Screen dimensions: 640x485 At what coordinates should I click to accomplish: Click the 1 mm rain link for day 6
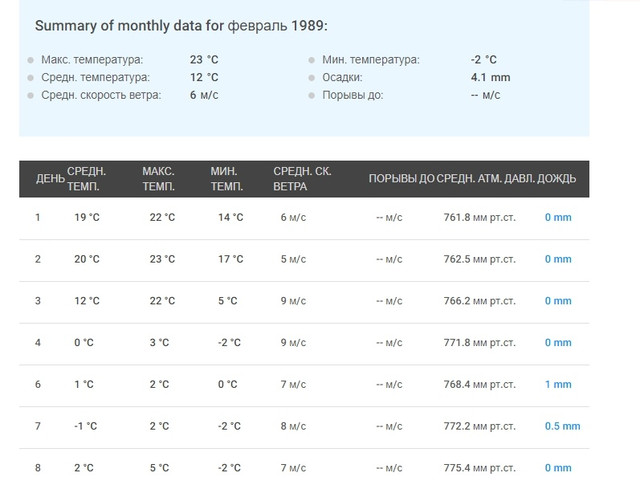(x=558, y=384)
